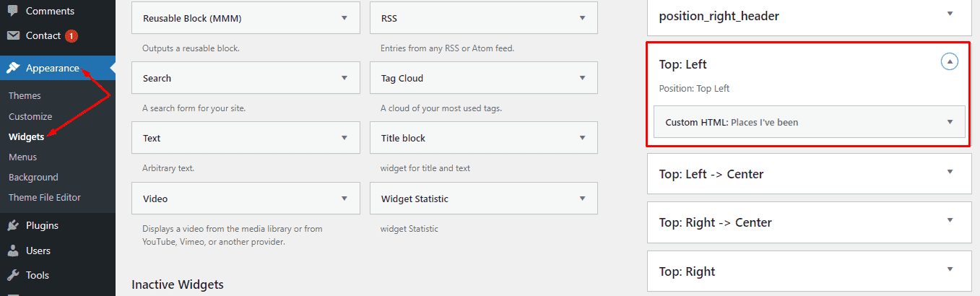Expand the Top: Right -> Center area
The image size is (980, 296).
click(950, 220)
